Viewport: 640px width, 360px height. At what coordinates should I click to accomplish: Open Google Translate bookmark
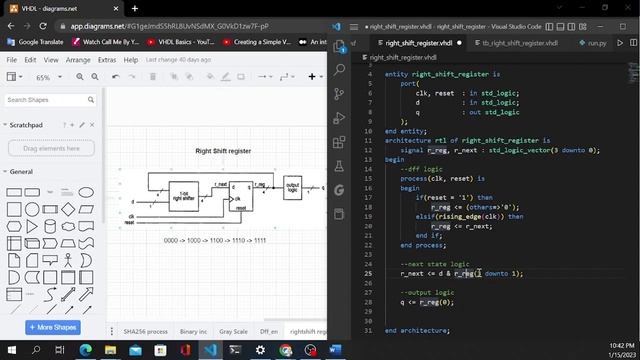pyautogui.click(x=36, y=42)
